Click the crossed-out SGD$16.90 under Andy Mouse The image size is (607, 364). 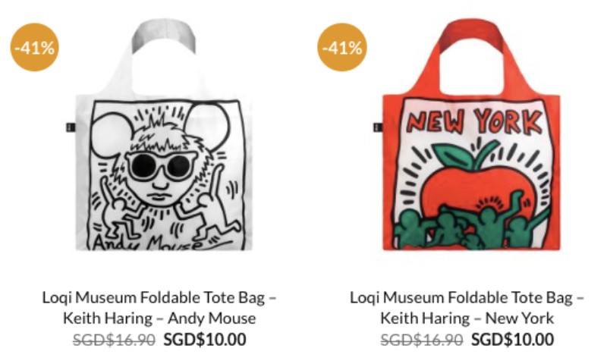114,340
